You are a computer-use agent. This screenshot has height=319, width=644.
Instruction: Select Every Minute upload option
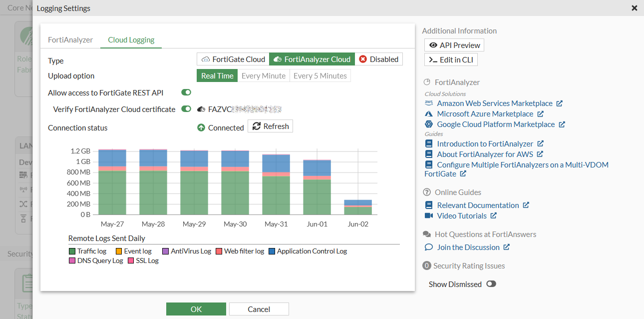[264, 75]
